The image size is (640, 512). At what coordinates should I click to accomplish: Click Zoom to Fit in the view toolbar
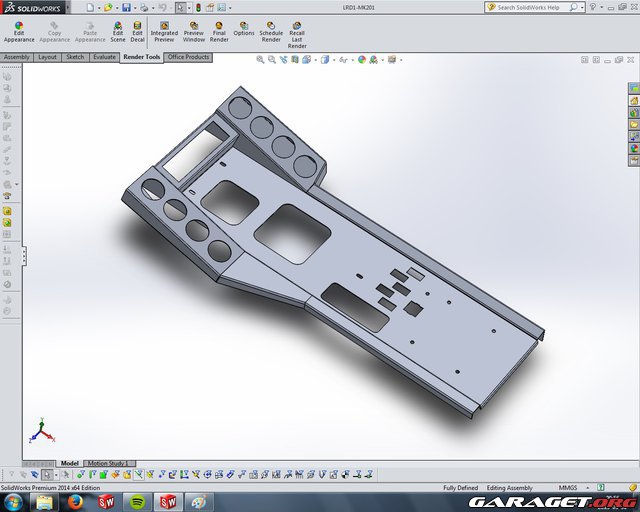(x=261, y=59)
